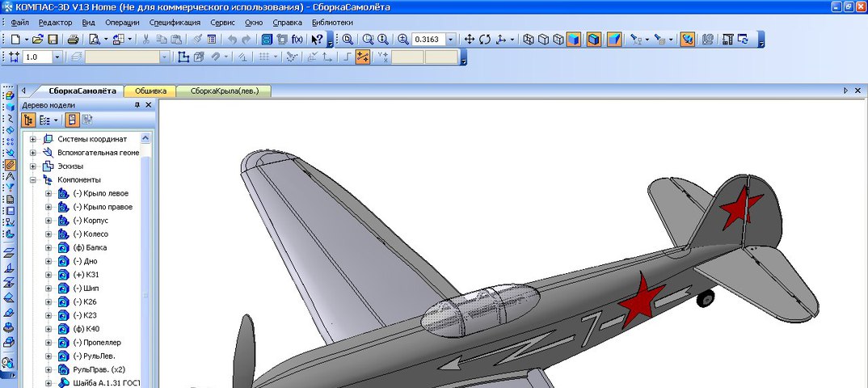This screenshot has width=868, height=388.
Task: Open the Редактор menu
Action: [55, 23]
